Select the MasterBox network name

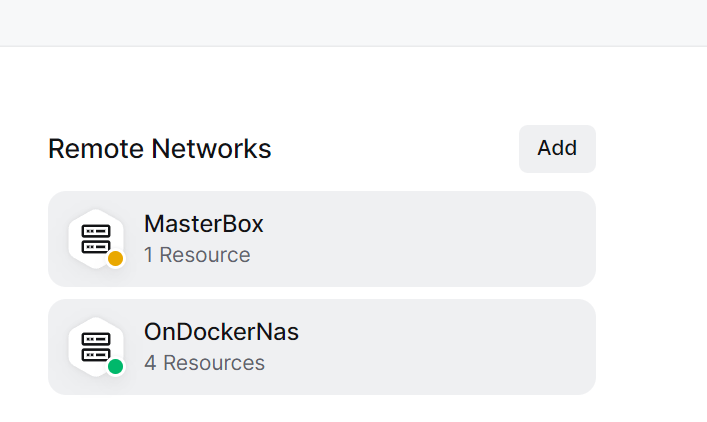(203, 224)
